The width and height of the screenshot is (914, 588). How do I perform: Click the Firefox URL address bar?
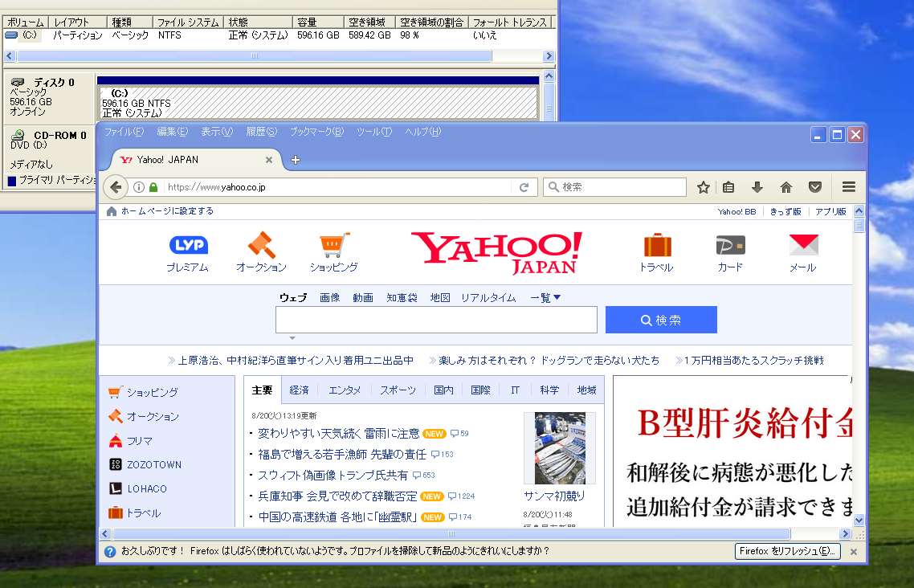tap(338, 187)
